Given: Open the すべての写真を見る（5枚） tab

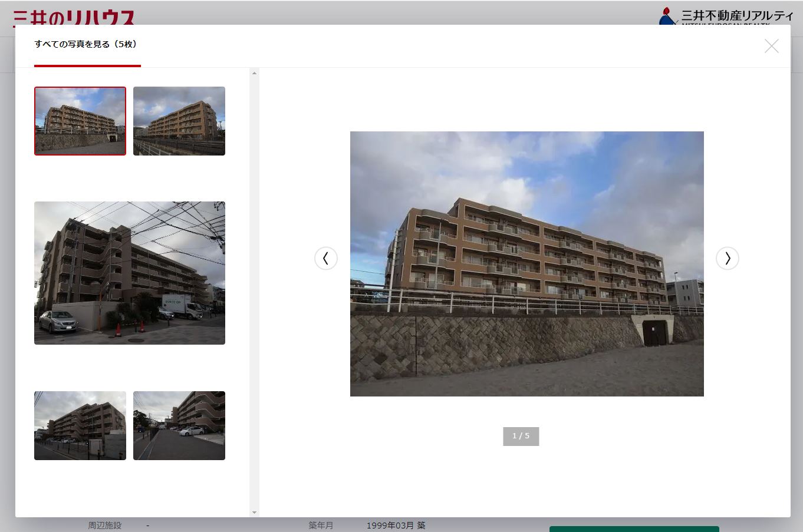Looking at the screenshot, I should coord(87,45).
